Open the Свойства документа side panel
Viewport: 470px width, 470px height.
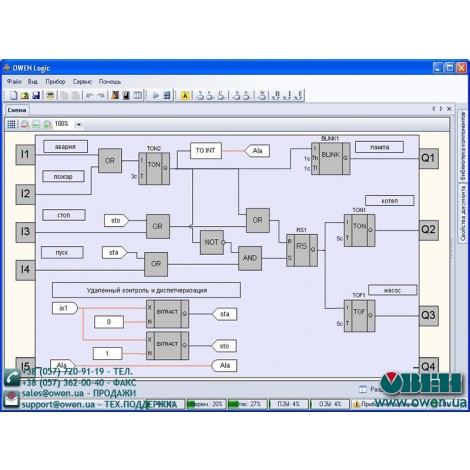tap(463, 213)
